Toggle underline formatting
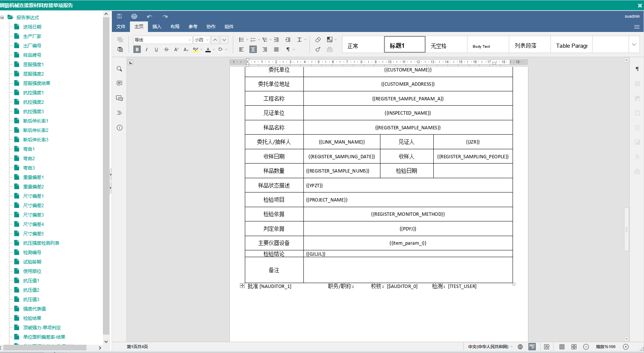This screenshot has height=353, width=644. point(157,49)
